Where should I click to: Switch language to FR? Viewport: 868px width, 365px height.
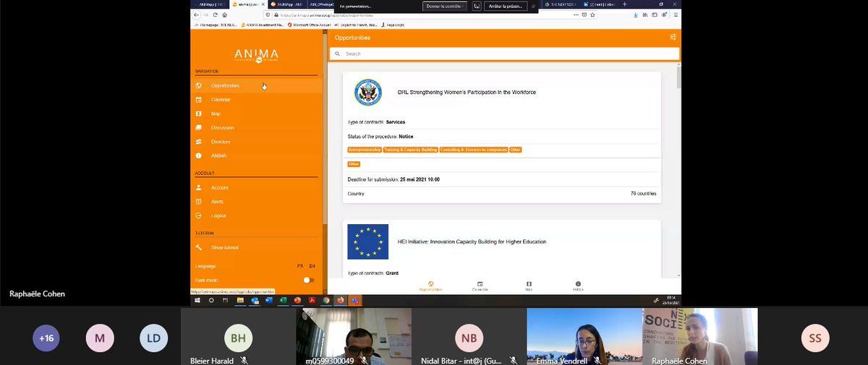point(300,266)
